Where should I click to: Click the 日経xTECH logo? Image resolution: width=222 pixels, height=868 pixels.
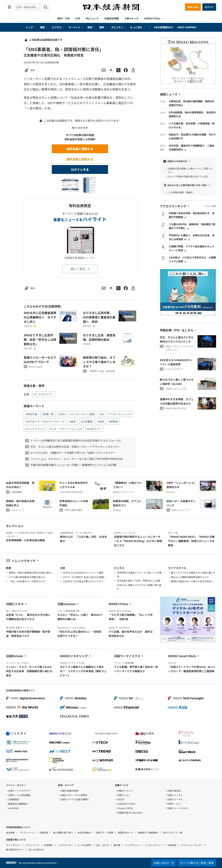coord(100,743)
